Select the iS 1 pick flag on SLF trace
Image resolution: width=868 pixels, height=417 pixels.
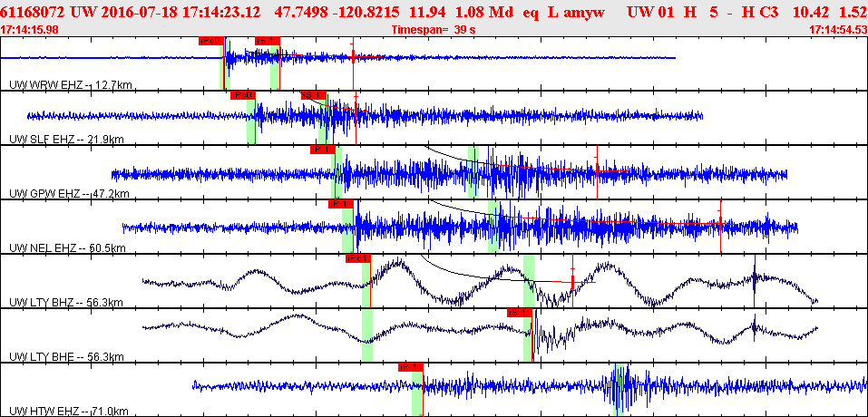[313, 95]
